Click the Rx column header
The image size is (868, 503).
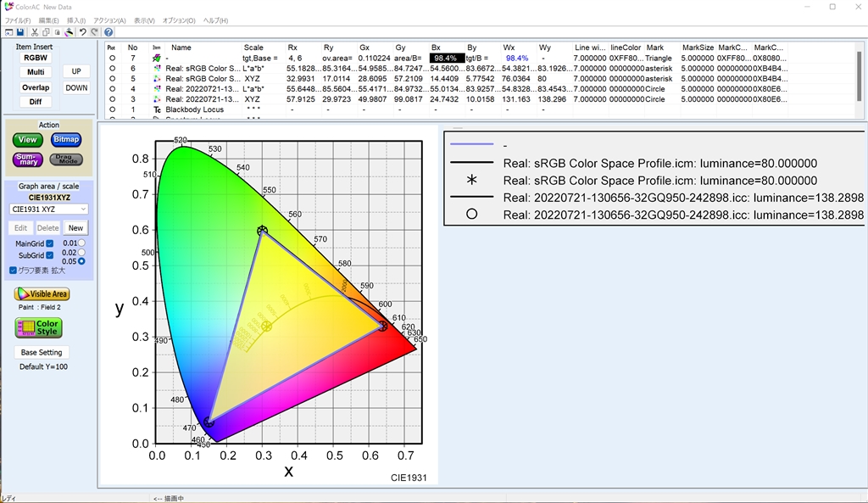pos(292,48)
